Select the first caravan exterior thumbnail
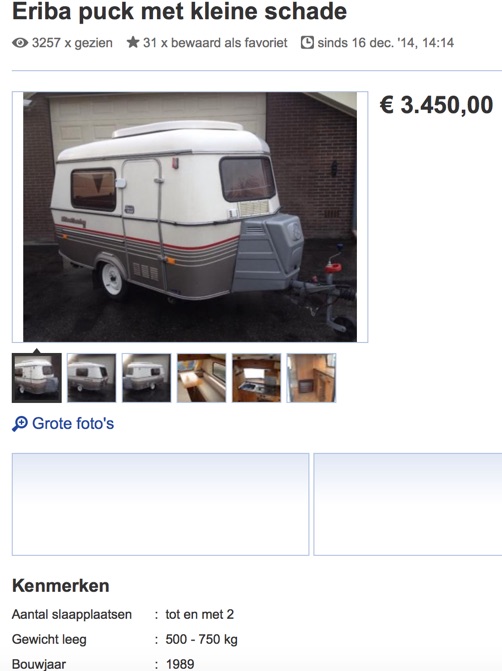The height and width of the screenshot is (671, 502). [36, 378]
